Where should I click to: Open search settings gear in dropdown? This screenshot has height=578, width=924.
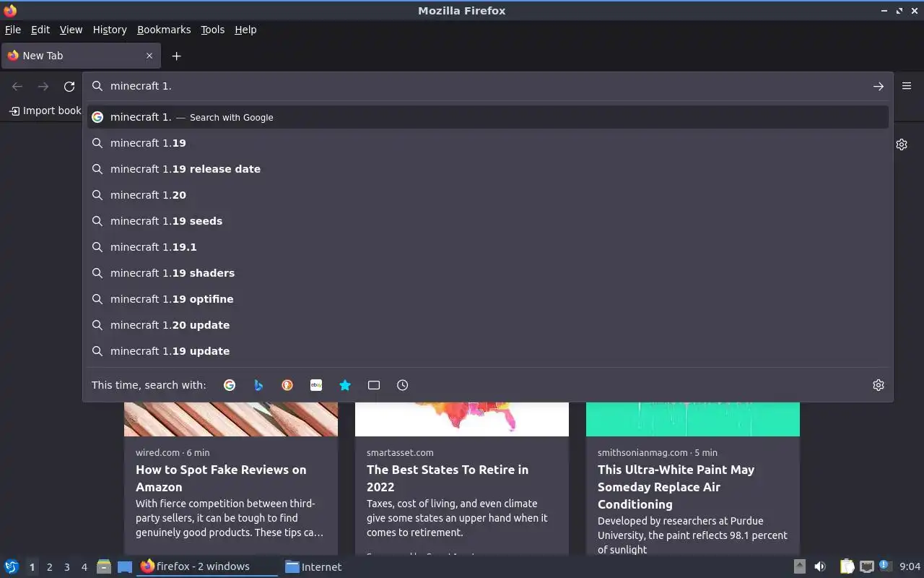click(x=879, y=385)
